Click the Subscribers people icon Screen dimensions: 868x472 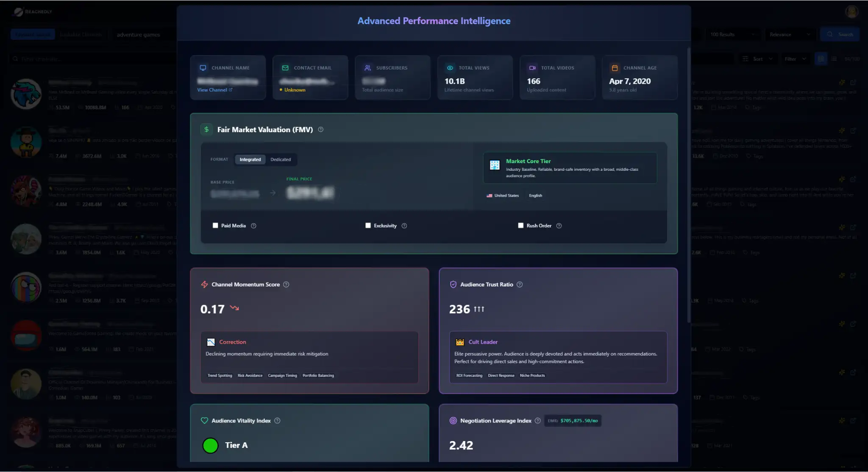pos(367,68)
